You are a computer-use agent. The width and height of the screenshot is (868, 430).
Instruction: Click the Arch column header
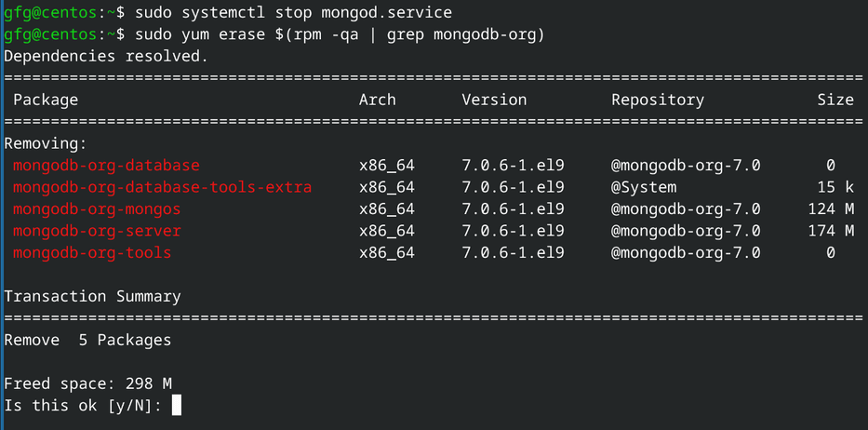tap(378, 100)
